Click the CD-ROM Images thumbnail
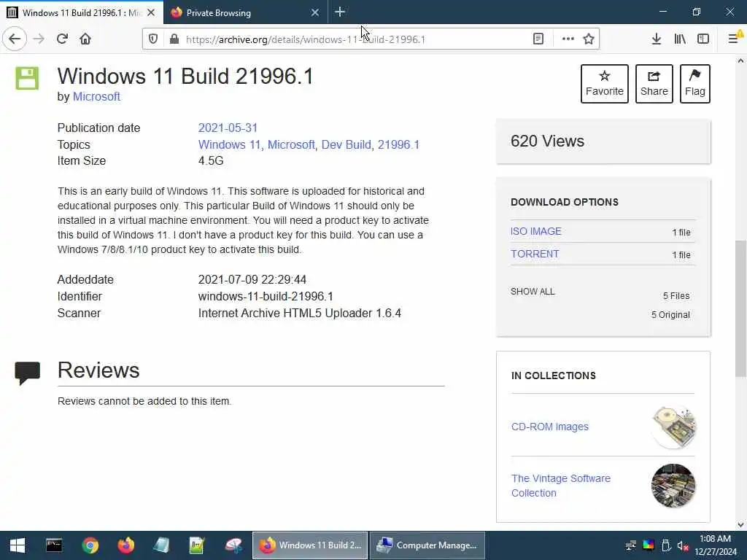Image resolution: width=747 pixels, height=560 pixels. (673, 427)
